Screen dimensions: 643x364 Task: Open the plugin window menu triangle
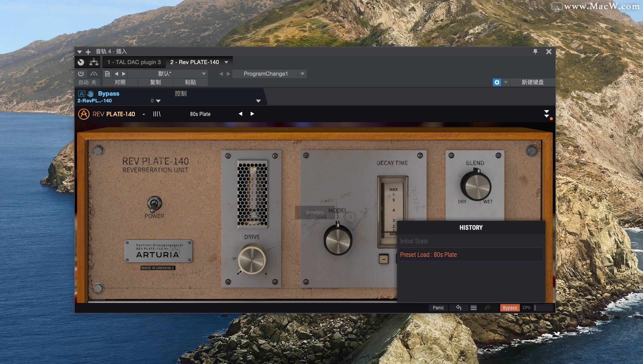click(x=80, y=52)
